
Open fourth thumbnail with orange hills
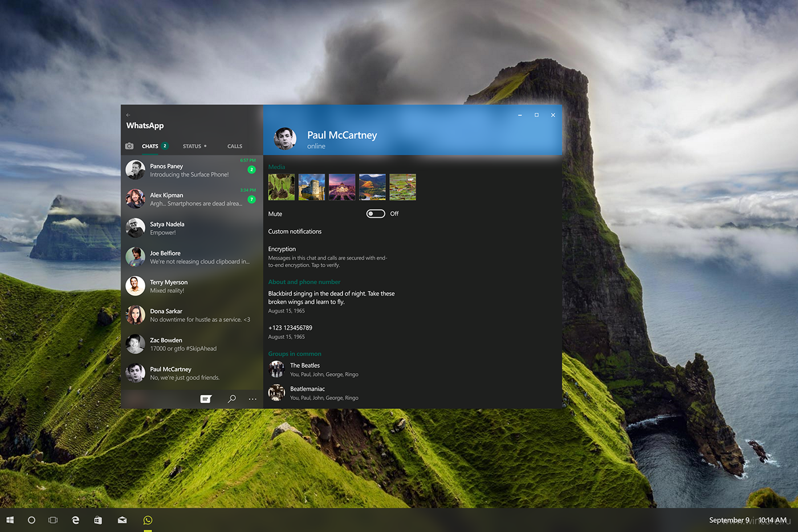[372, 187]
